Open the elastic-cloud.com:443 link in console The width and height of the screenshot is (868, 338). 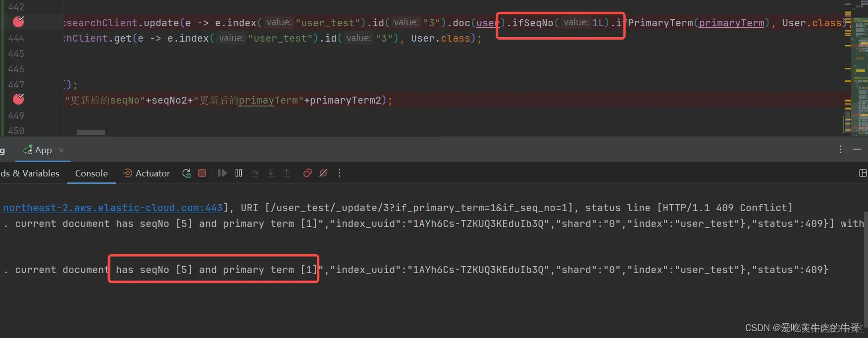113,208
